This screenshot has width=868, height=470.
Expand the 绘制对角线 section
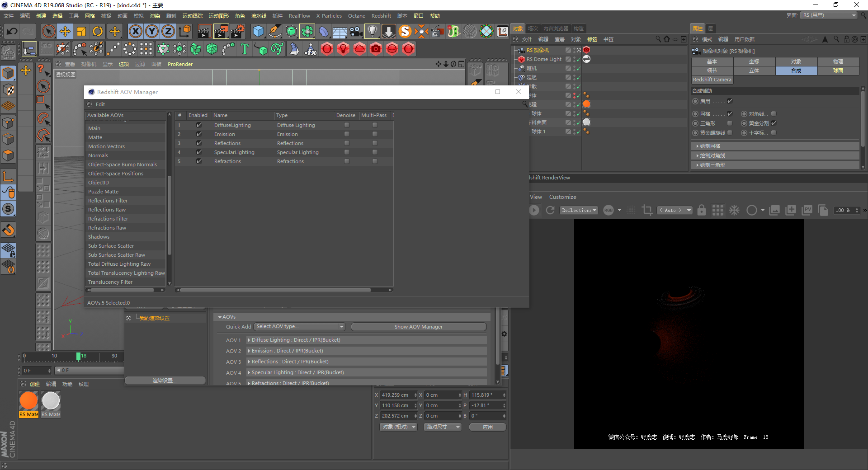pos(775,155)
